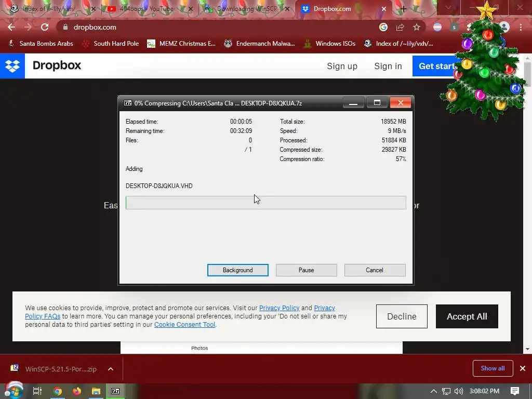
Task: Click the DESKTOP-D8JQKUA.VHD file name
Action: point(159,186)
